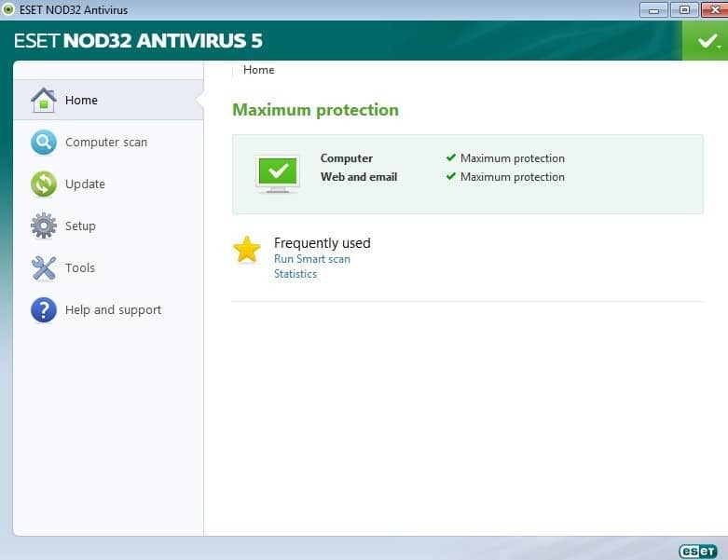Click the ESET title bar application icon

point(7,9)
